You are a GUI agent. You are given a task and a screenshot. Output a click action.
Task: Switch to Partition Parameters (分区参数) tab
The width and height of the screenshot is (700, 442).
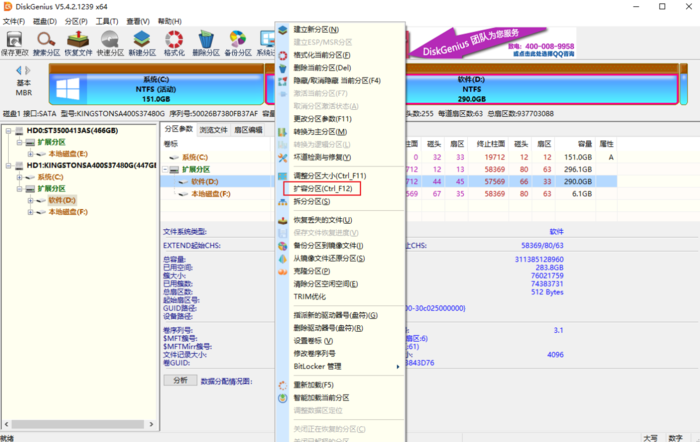point(179,129)
